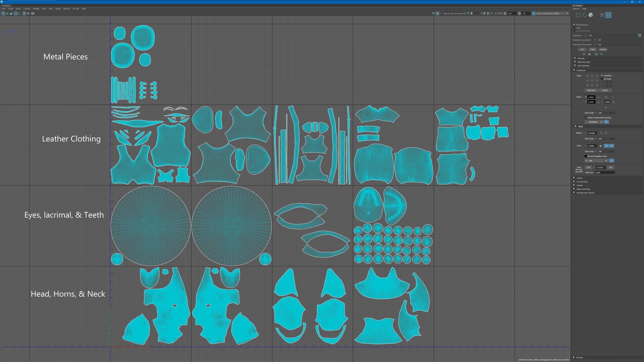Viewport: 644px width, 362px height.
Task: Click the rotate counterclockwise icon
Action: [x=601, y=133]
